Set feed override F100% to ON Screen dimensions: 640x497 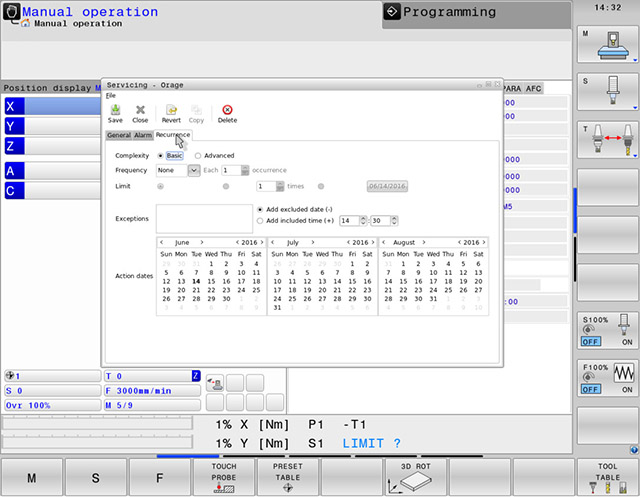[627, 390]
